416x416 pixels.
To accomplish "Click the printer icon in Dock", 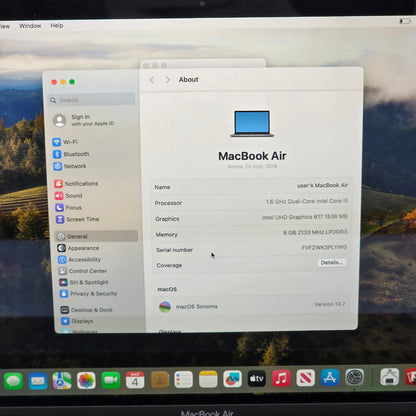I will tap(390, 377).
